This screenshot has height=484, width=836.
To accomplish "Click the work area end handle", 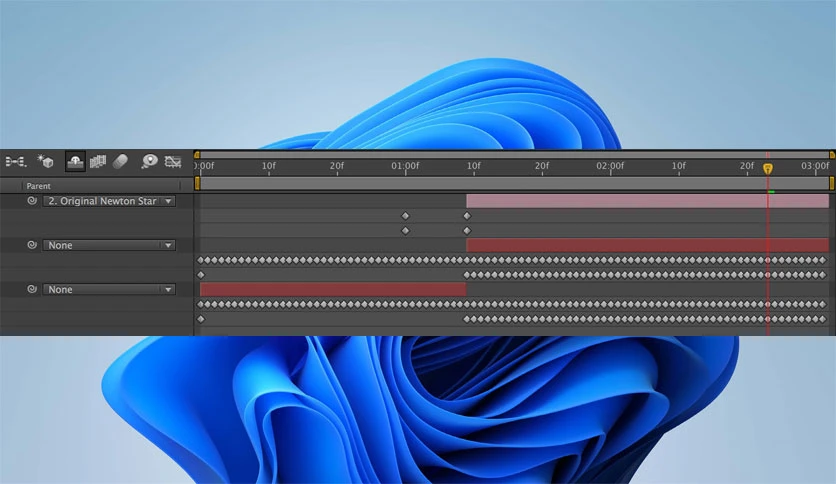I will [832, 183].
